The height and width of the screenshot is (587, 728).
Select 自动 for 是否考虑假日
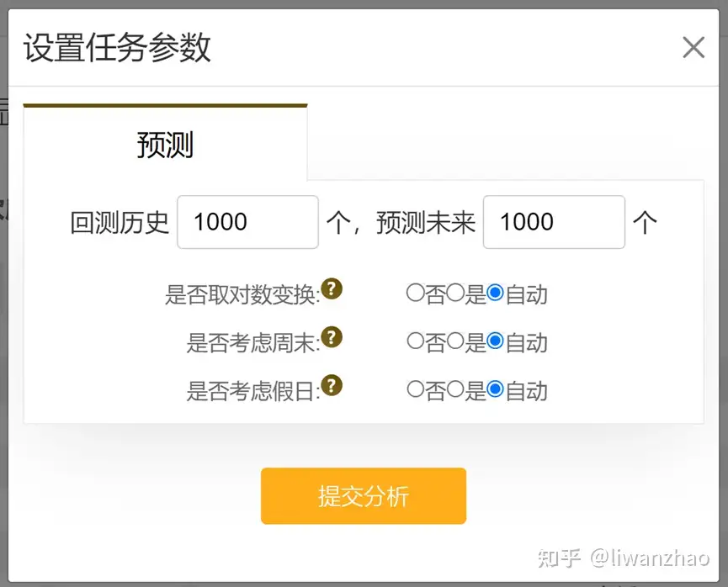[x=496, y=389]
